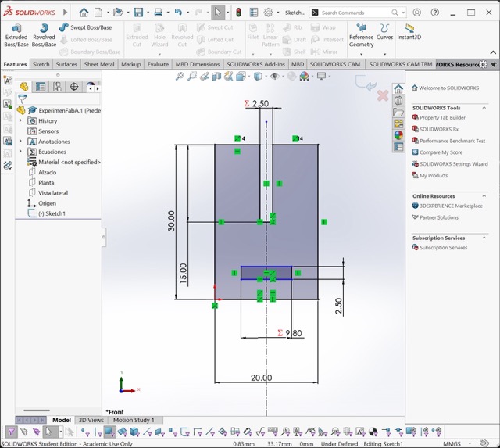The height and width of the screenshot is (448, 500).
Task: Open Property Tab Builder link
Action: pos(442,117)
